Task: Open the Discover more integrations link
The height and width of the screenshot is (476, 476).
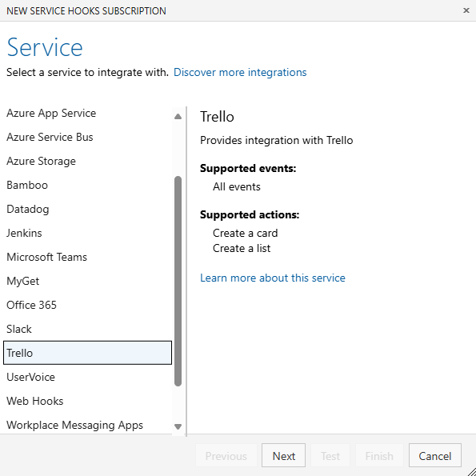Action: pos(240,72)
